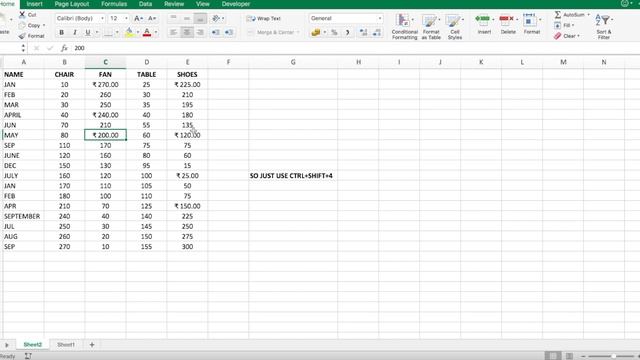Open Cell Styles
Image resolution: width=640 pixels, height=360 pixels.
click(454, 26)
